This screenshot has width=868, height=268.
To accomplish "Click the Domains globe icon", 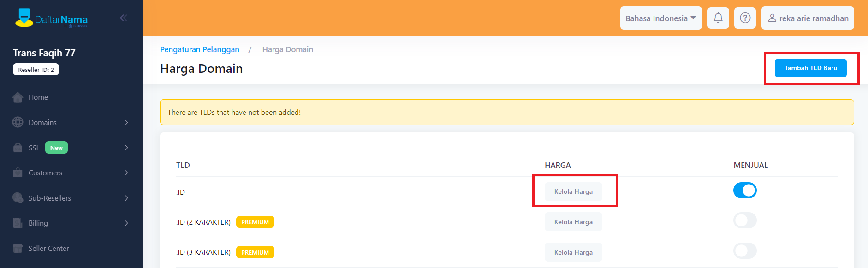I will pos(18,122).
